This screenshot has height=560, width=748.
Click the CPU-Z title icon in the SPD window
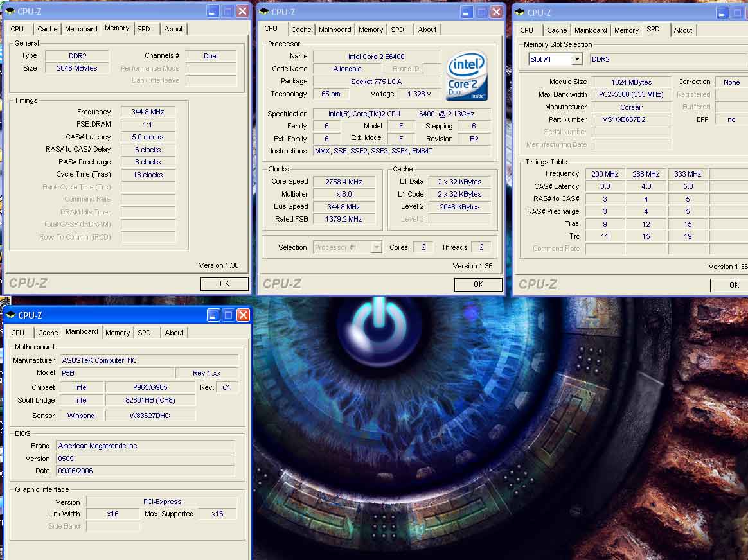519,12
